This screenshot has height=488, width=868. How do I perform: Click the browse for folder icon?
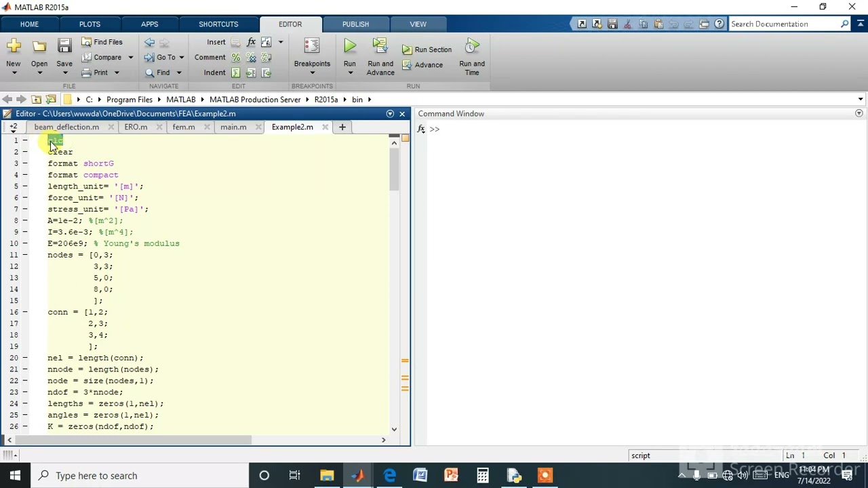pyautogui.click(x=50, y=99)
